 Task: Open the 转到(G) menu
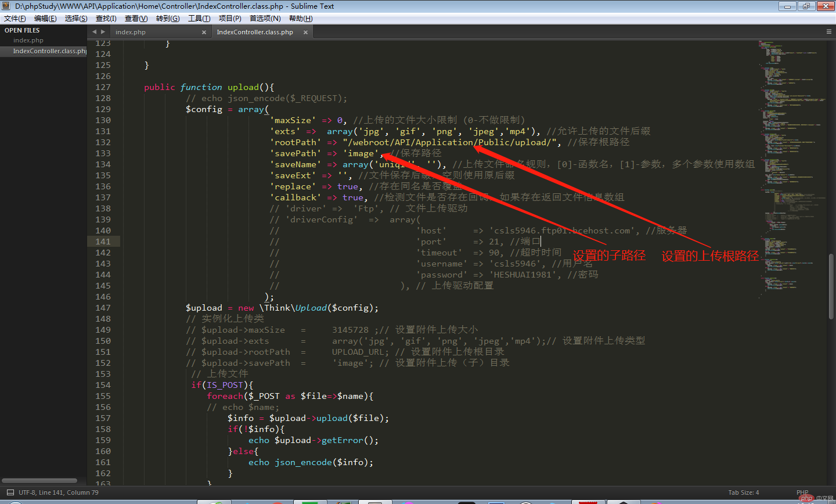pyautogui.click(x=168, y=18)
